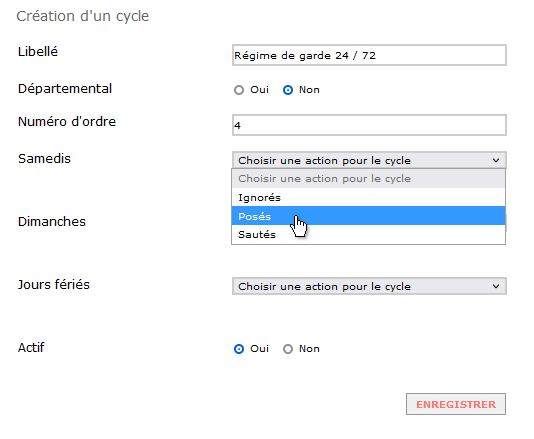Choose 'Ignorés' option in the list
Viewport: 534px width, 439px height.
pos(368,197)
